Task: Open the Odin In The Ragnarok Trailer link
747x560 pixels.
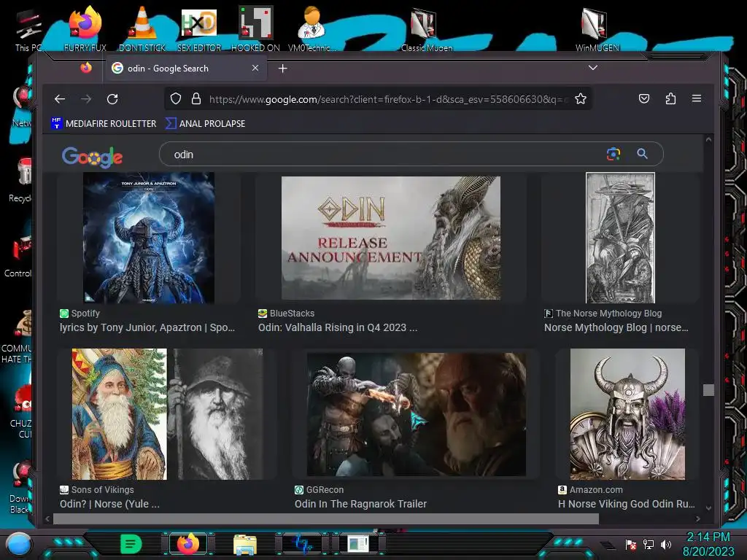Action: point(360,504)
